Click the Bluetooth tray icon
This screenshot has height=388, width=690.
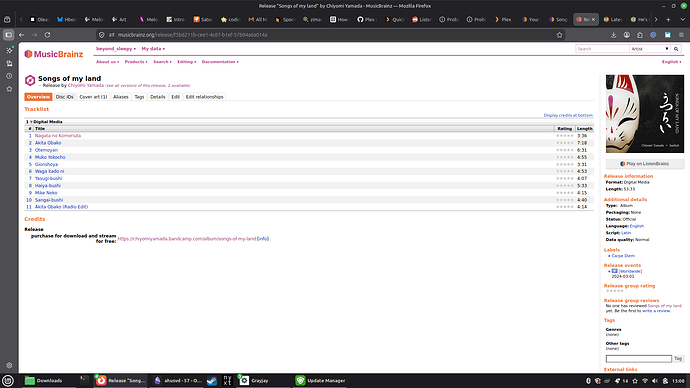588,381
